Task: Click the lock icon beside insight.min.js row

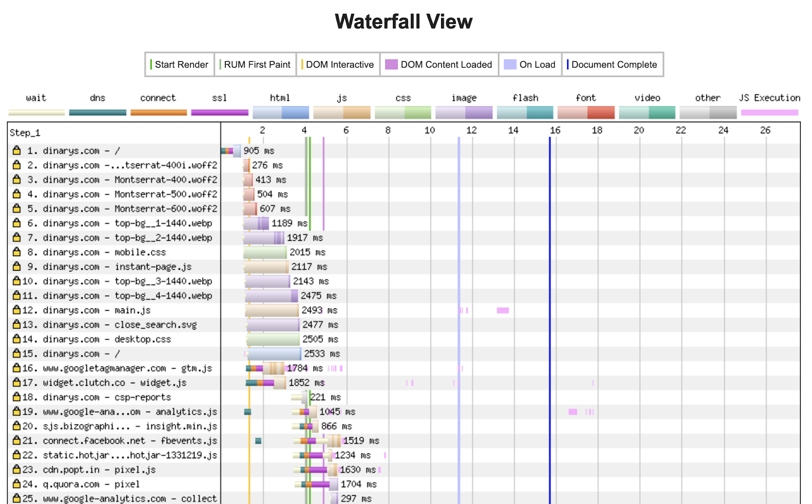Action: [x=17, y=425]
